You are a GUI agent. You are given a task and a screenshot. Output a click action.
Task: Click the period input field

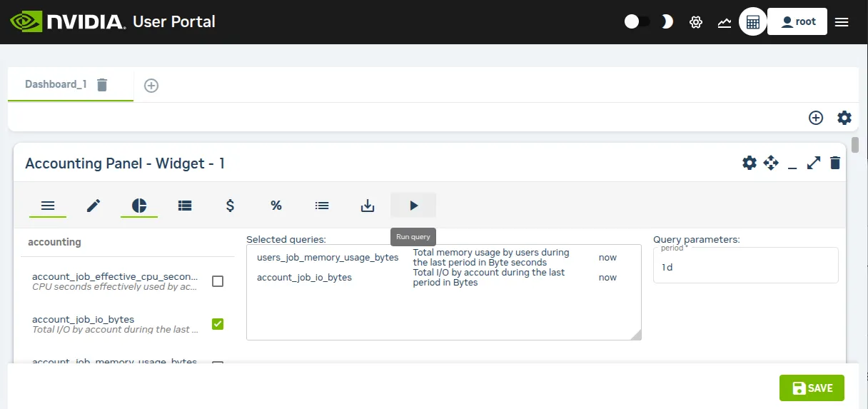746,267
